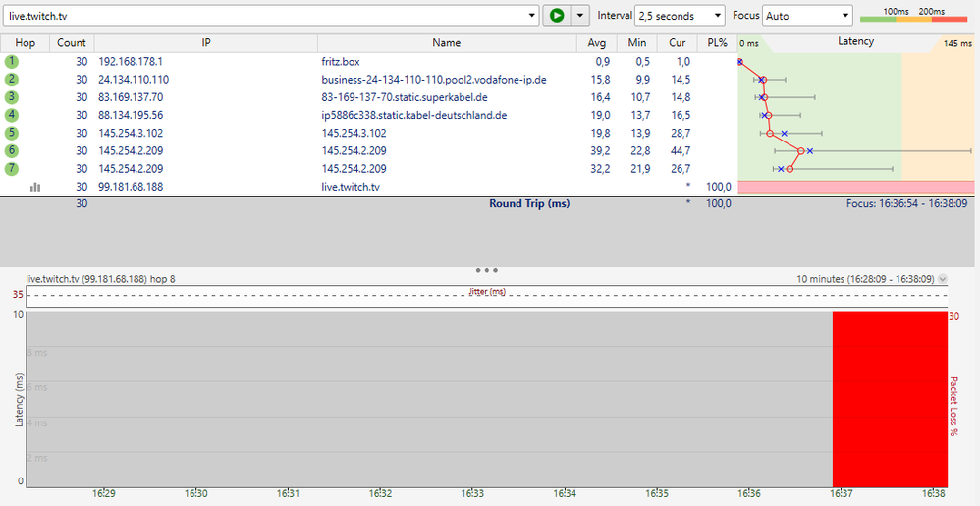
Task: Click the 145 ms latency scale handle
Action: point(957,44)
